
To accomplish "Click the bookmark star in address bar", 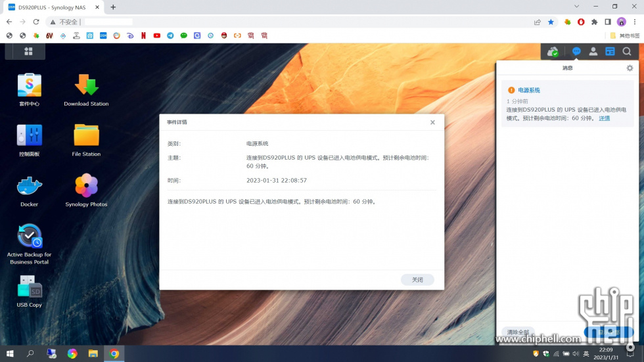I will pyautogui.click(x=551, y=22).
